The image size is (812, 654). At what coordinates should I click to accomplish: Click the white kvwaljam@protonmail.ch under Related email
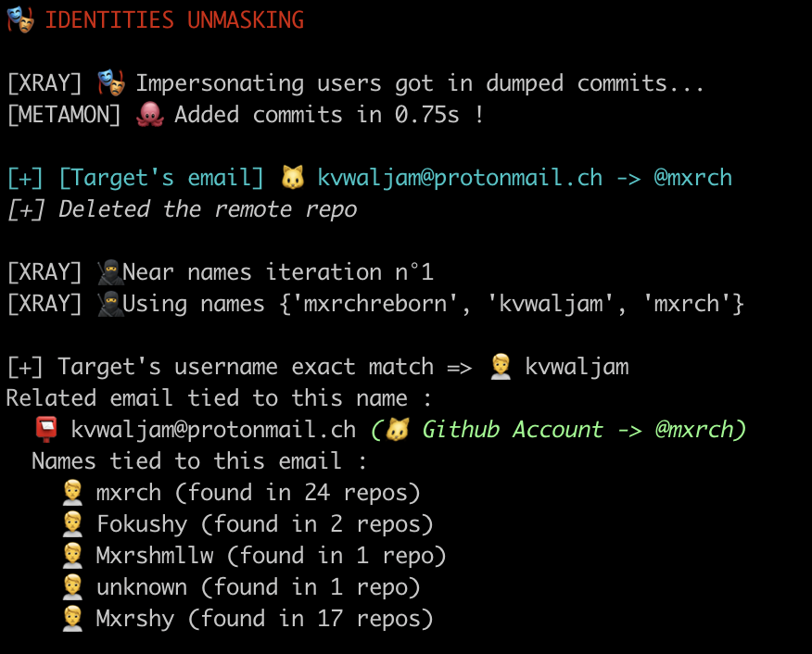(213, 430)
